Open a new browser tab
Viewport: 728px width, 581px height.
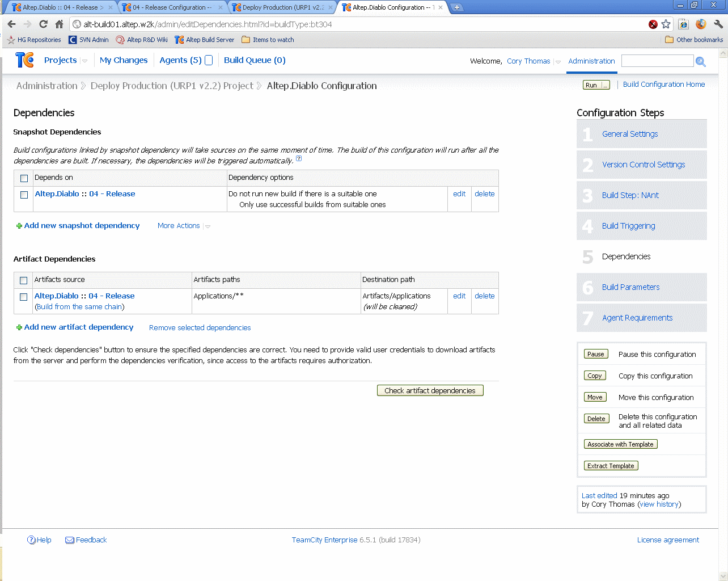(457, 7)
